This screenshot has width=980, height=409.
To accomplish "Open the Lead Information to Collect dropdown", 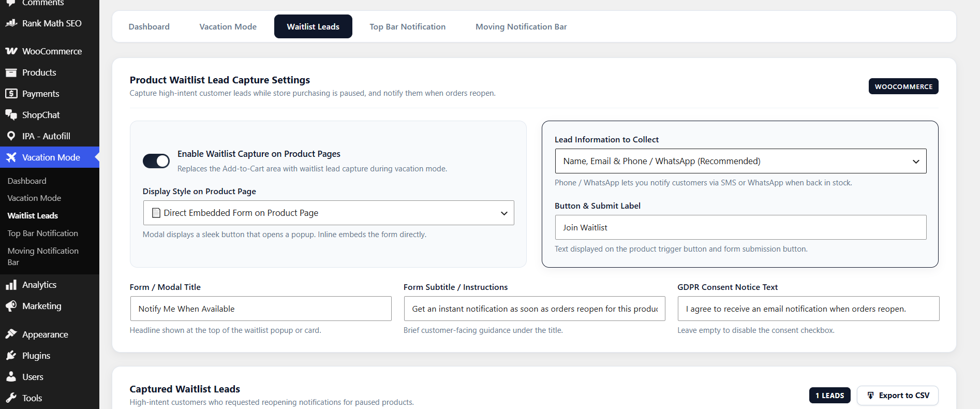I will (740, 161).
